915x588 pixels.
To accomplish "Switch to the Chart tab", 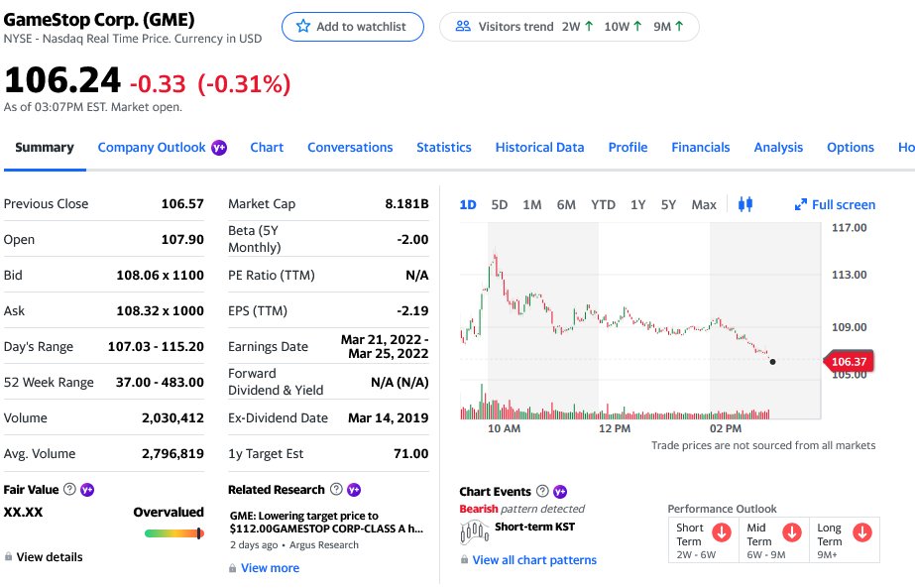I will tap(267, 147).
